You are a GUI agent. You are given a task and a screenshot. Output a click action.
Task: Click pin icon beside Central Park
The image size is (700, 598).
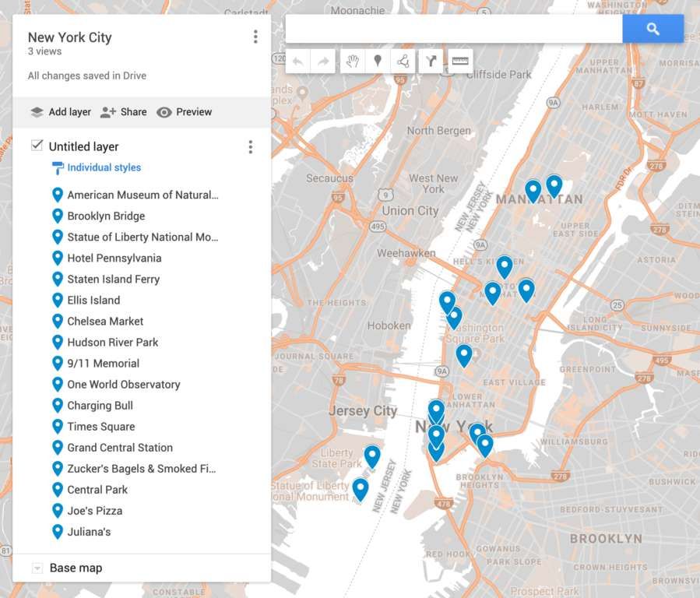coord(58,490)
